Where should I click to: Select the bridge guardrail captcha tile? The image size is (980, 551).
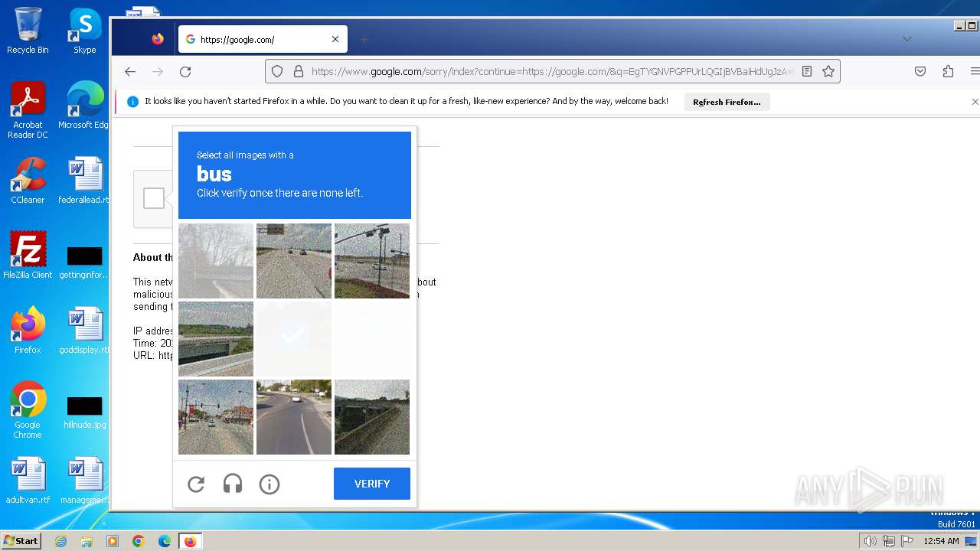coord(216,339)
